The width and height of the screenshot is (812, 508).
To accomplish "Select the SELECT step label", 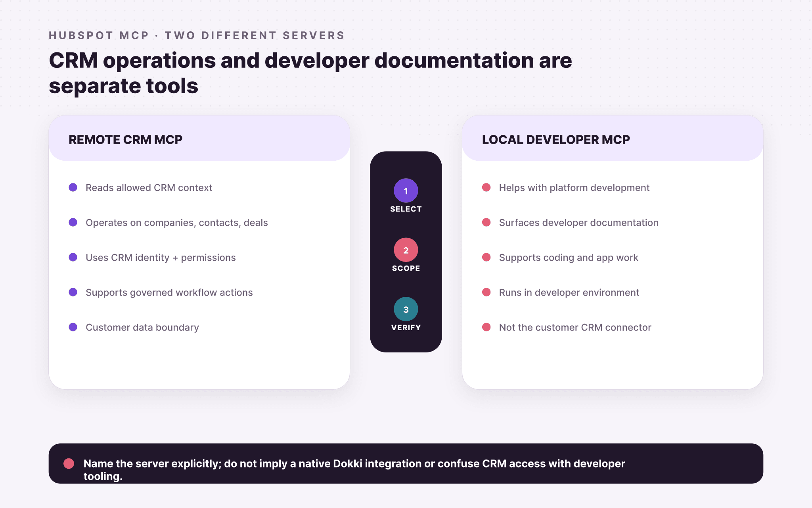I will pos(406,209).
